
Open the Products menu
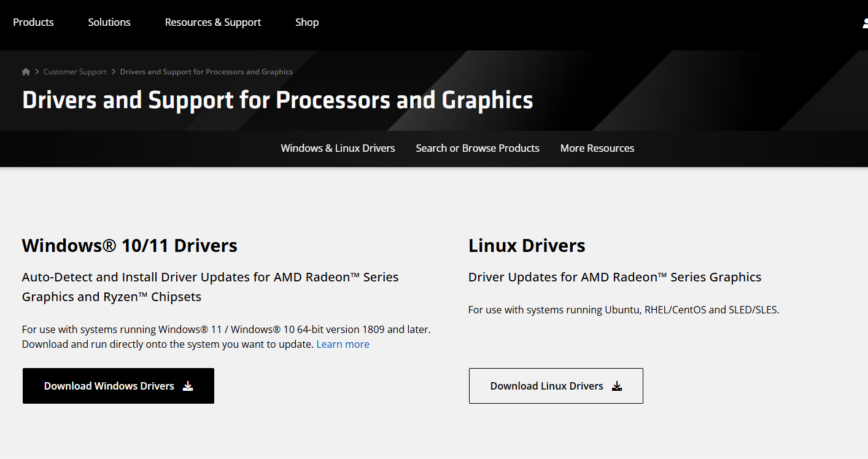[x=33, y=22]
